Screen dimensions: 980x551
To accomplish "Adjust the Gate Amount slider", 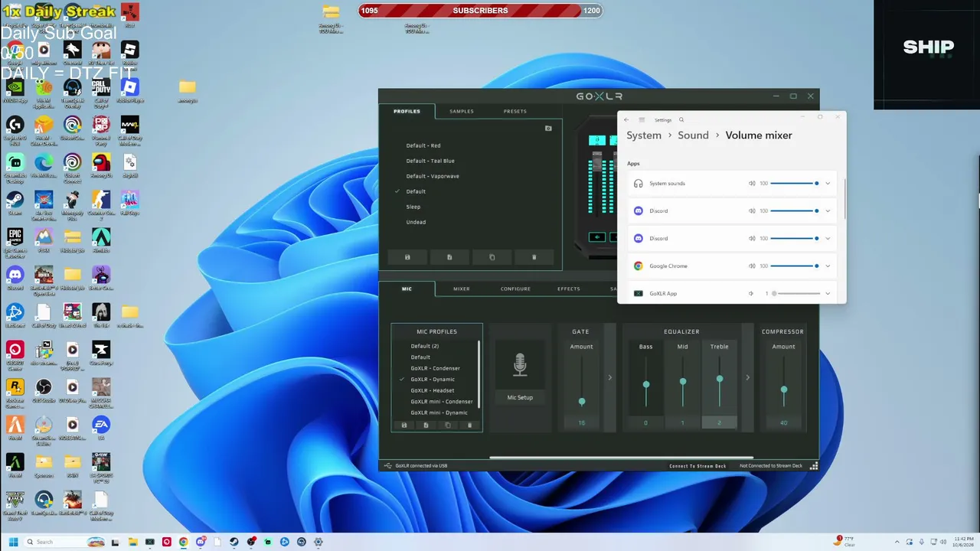I will pyautogui.click(x=582, y=401).
